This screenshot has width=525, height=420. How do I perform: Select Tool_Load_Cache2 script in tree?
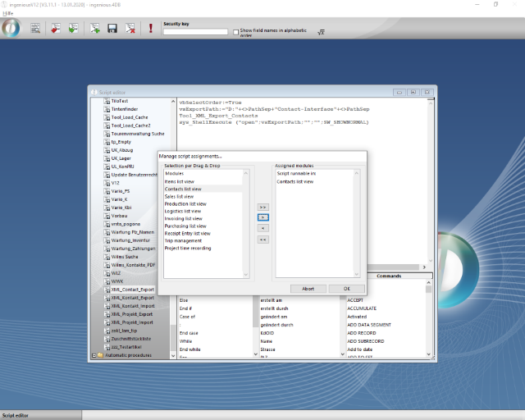[x=130, y=126]
